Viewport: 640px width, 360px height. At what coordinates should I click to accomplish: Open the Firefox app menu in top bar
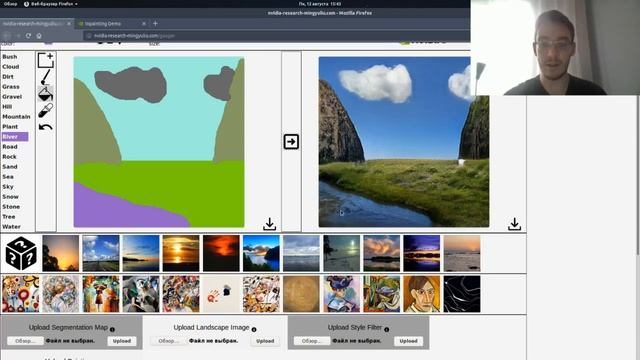pyautogui.click(x=51, y=4)
